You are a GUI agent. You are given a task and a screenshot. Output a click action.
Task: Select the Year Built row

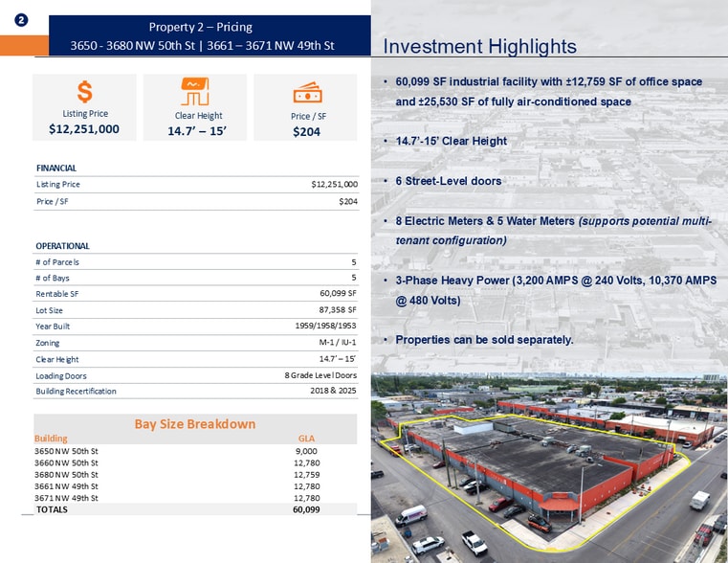[x=196, y=327]
